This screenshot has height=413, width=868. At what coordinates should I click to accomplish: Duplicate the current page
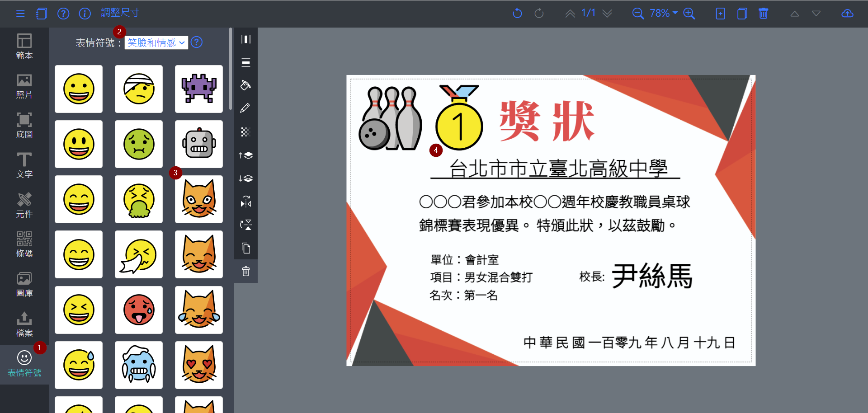[742, 14]
